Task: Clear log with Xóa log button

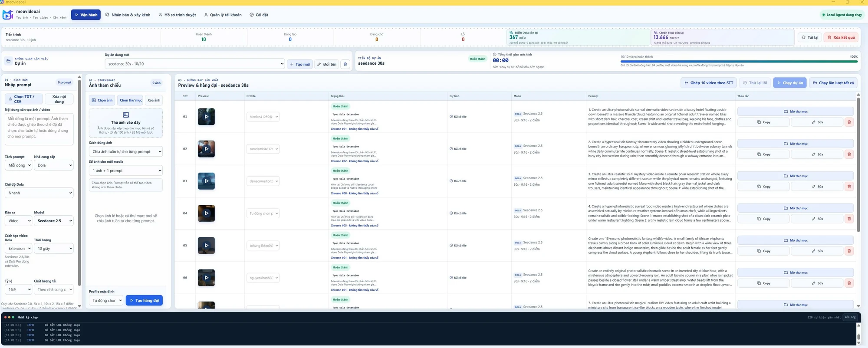Action: (850, 317)
